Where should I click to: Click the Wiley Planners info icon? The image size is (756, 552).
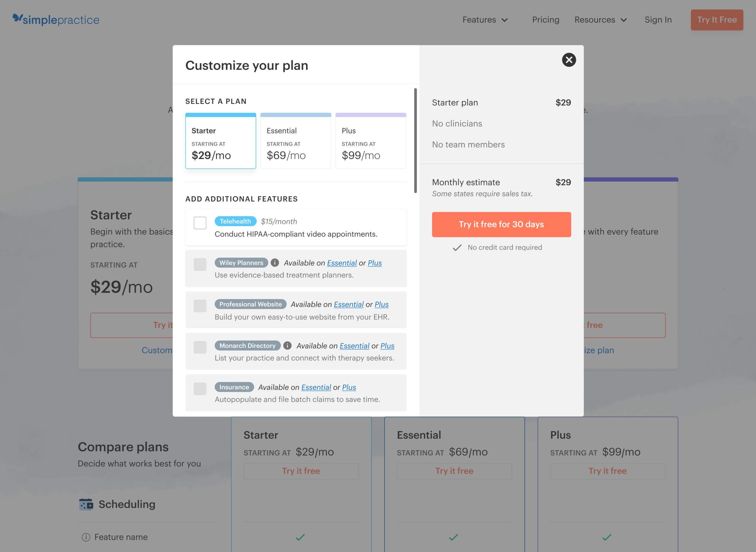pyautogui.click(x=275, y=263)
